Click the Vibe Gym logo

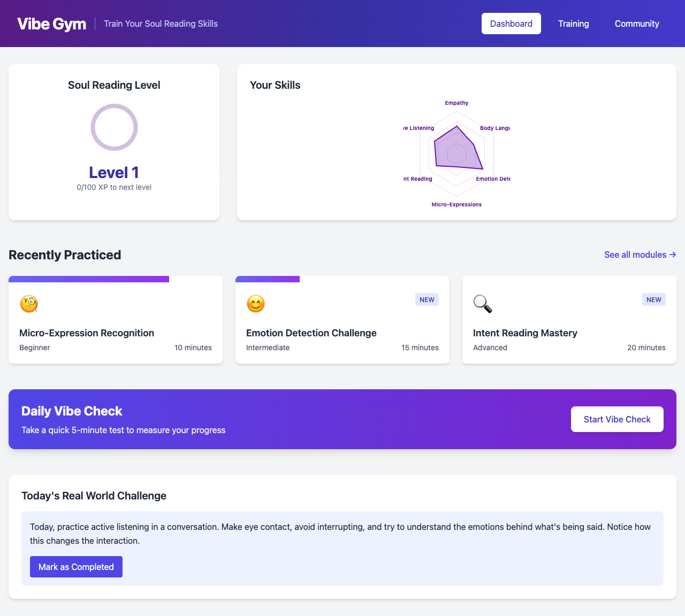pos(51,24)
